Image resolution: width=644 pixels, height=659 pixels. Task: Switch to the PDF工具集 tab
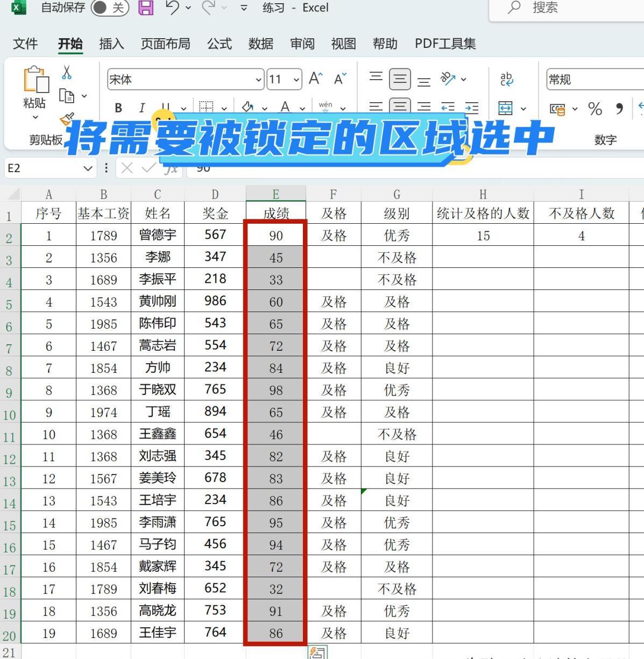tap(445, 44)
